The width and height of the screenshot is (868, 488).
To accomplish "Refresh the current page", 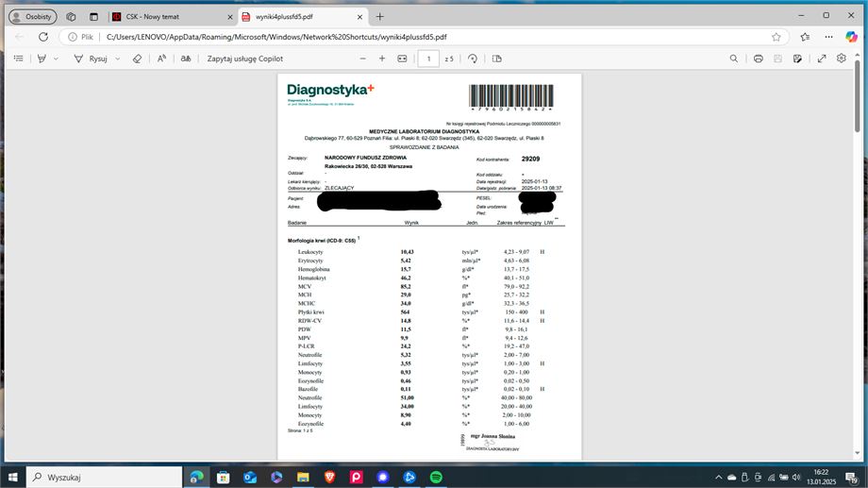I will 43,37.
